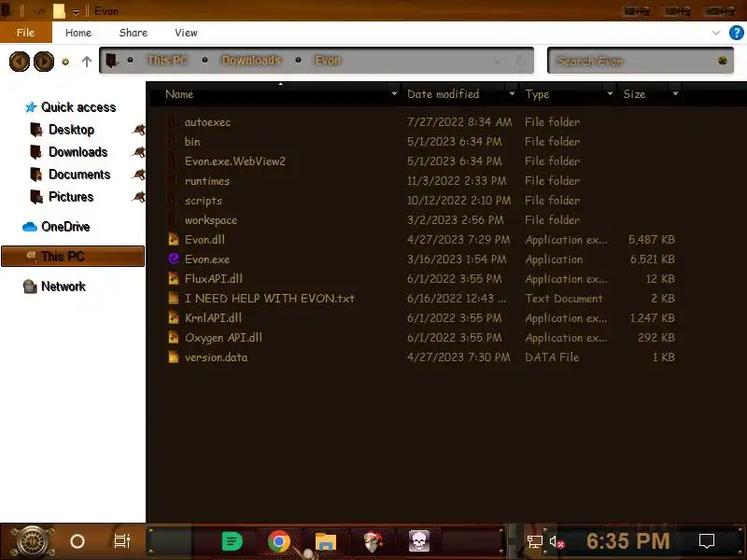Go up one folder level arrow
This screenshot has width=747, height=560.
tap(86, 62)
